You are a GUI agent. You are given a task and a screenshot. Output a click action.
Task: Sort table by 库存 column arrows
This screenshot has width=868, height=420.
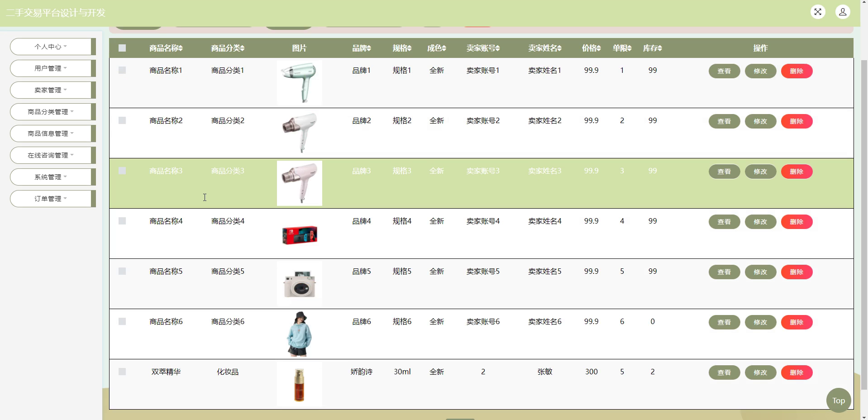(660, 48)
